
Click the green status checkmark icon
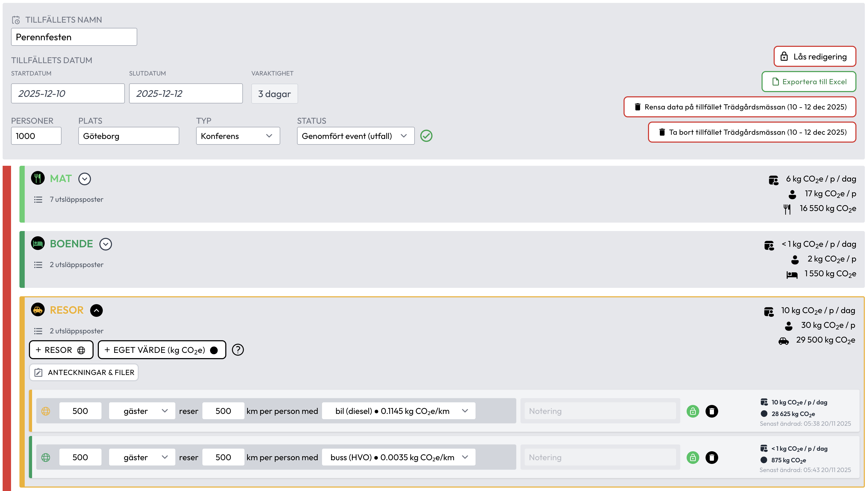tap(426, 136)
